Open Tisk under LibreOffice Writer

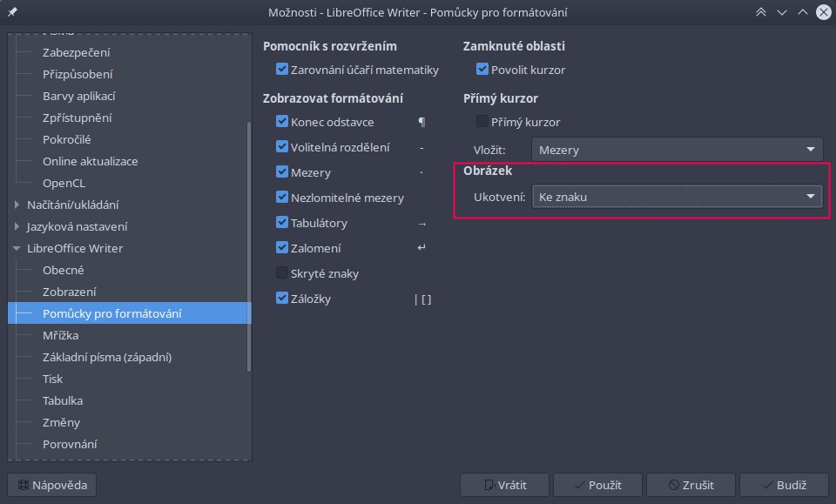point(53,380)
